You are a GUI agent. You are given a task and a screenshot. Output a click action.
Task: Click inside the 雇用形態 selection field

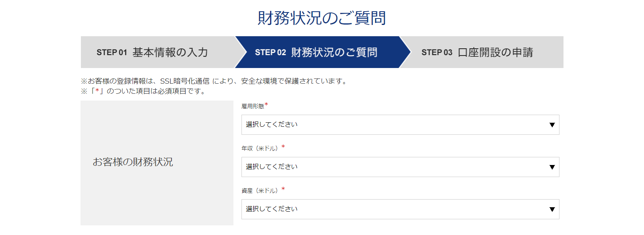point(362,125)
